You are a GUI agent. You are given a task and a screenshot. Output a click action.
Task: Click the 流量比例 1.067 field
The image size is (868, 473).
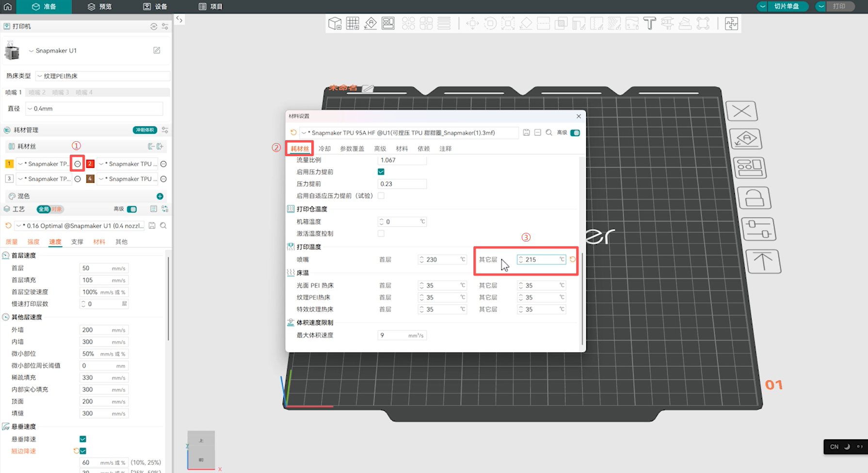402,160
